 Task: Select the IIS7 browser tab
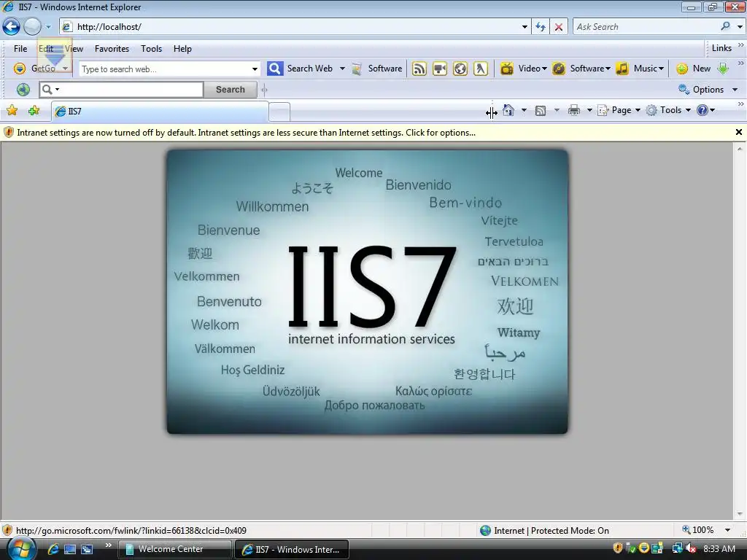[160, 112]
